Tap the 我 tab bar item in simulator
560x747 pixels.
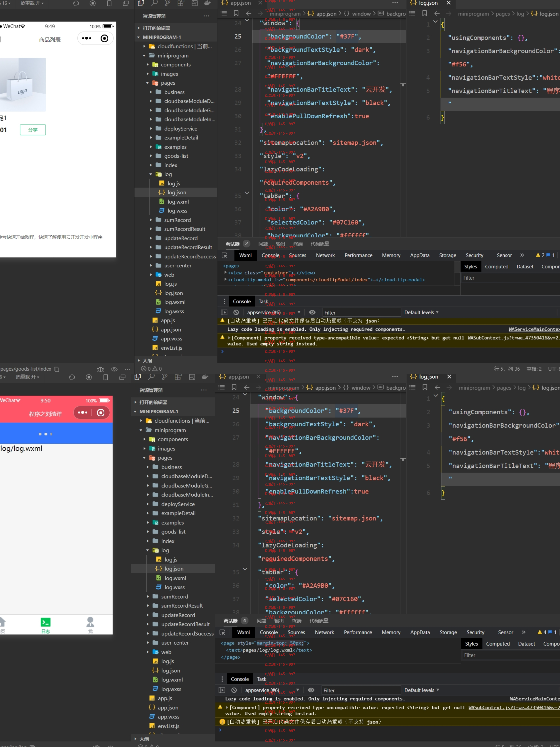[90, 625]
